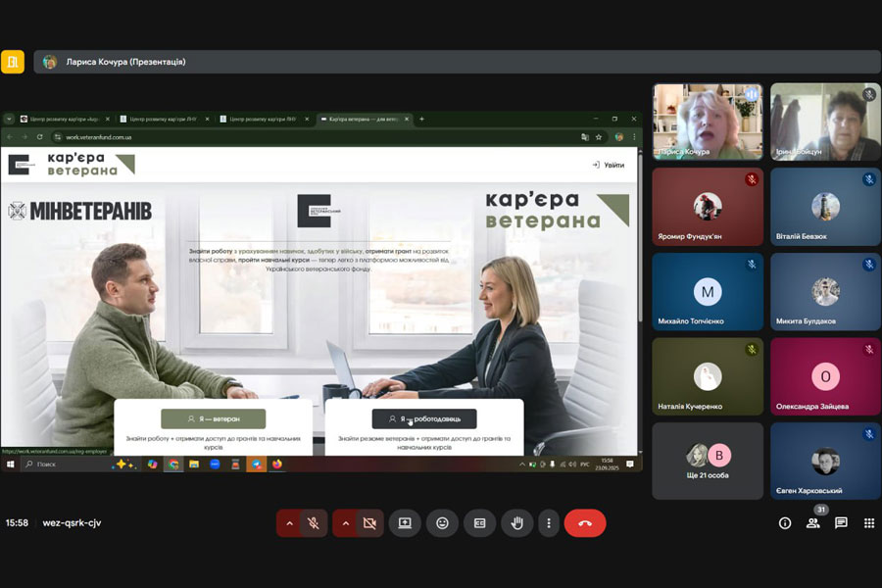This screenshot has width=882, height=588.
Task: Select Ірина Бойцун video tile
Action: coord(826,122)
